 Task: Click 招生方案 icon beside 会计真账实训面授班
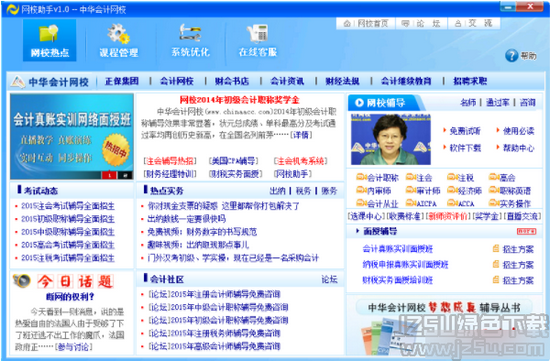(496, 249)
